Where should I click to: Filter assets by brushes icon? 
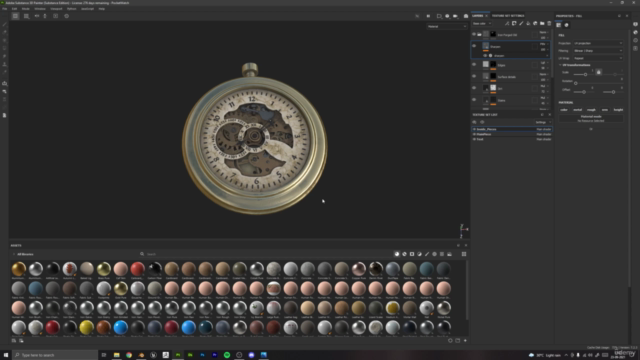click(427, 254)
